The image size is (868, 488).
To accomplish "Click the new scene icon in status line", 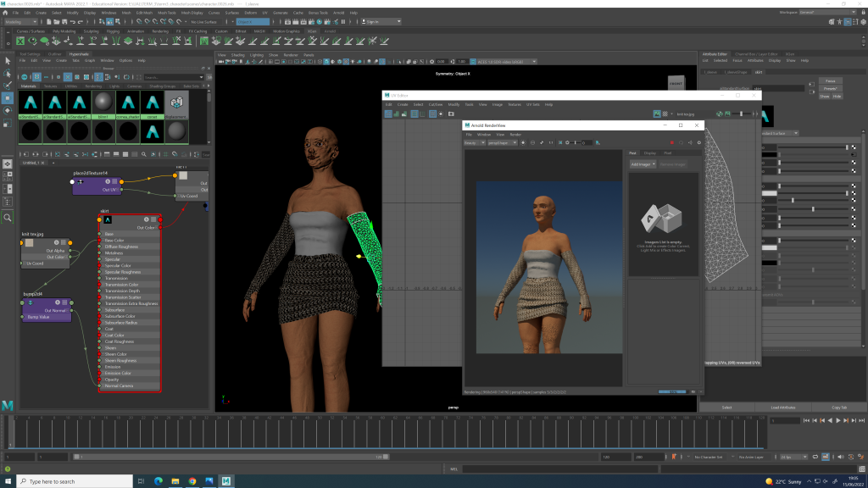I will 48,21.
